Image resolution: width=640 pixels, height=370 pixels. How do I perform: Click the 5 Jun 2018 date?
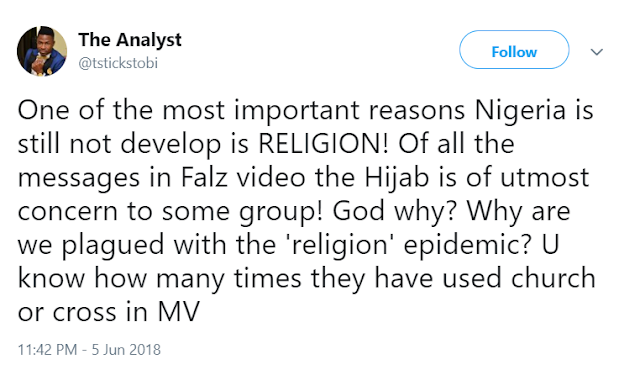pos(126,350)
